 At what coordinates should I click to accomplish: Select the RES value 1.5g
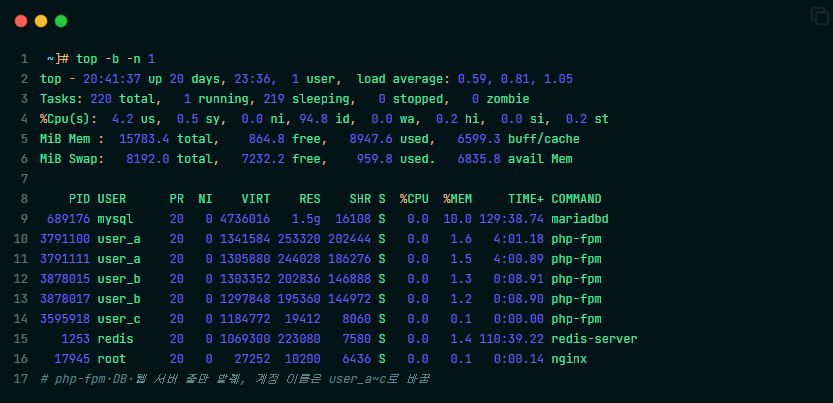[x=307, y=219]
